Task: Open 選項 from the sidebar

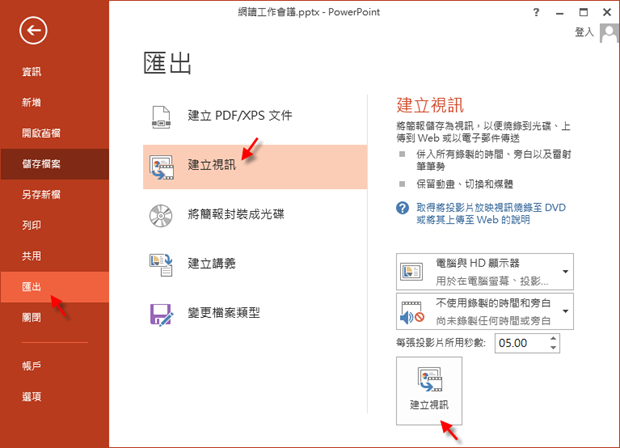Action: click(31, 397)
